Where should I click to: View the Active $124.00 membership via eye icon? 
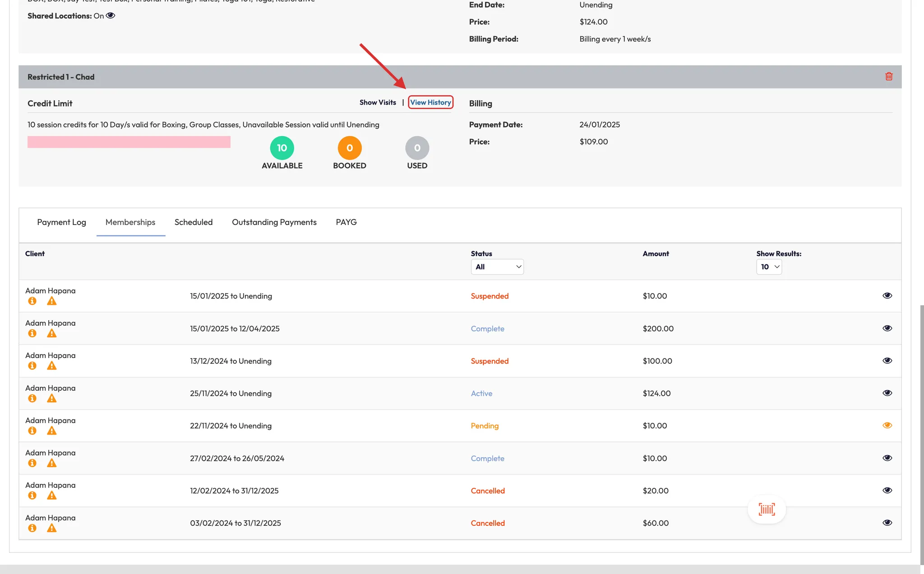(x=887, y=393)
